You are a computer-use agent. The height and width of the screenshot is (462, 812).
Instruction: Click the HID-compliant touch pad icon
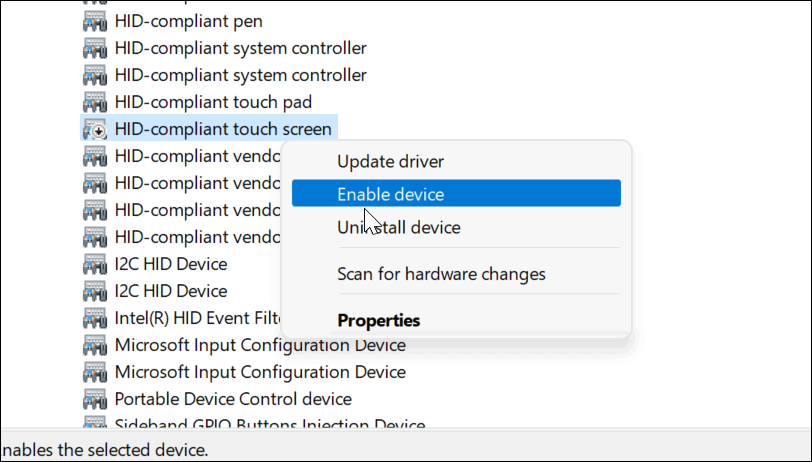click(95, 102)
